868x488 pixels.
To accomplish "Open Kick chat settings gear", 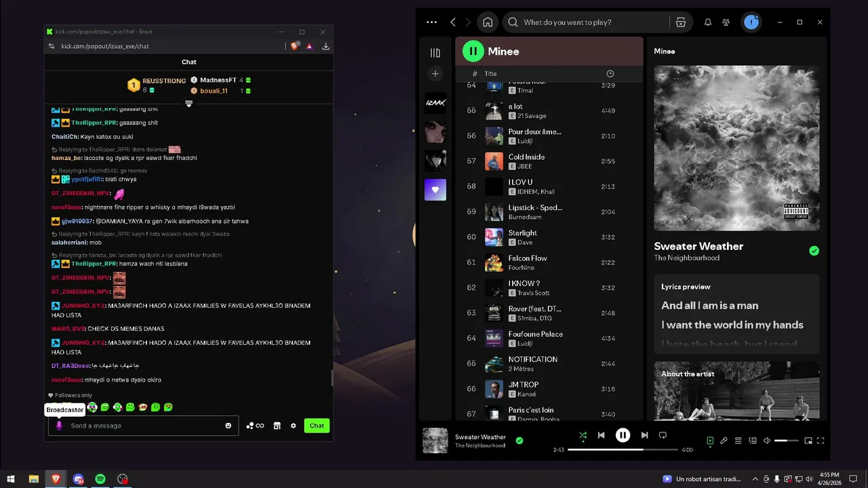I will 294,426.
